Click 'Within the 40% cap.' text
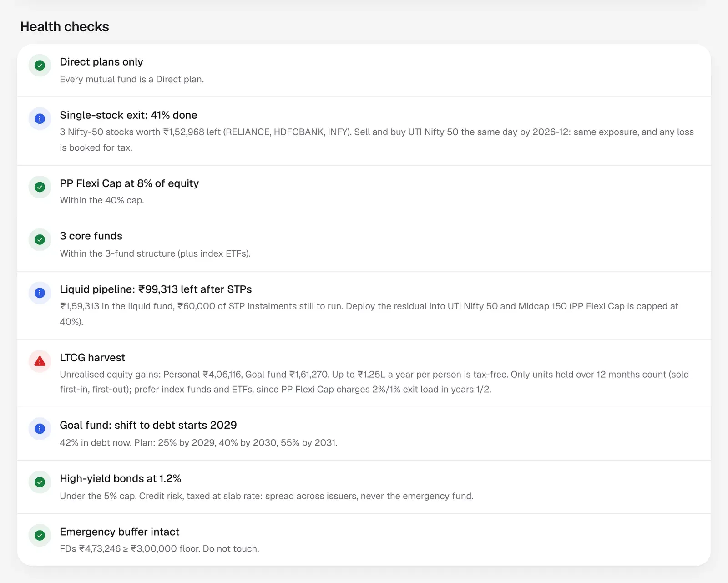This screenshot has width=728, height=583. click(x=102, y=200)
